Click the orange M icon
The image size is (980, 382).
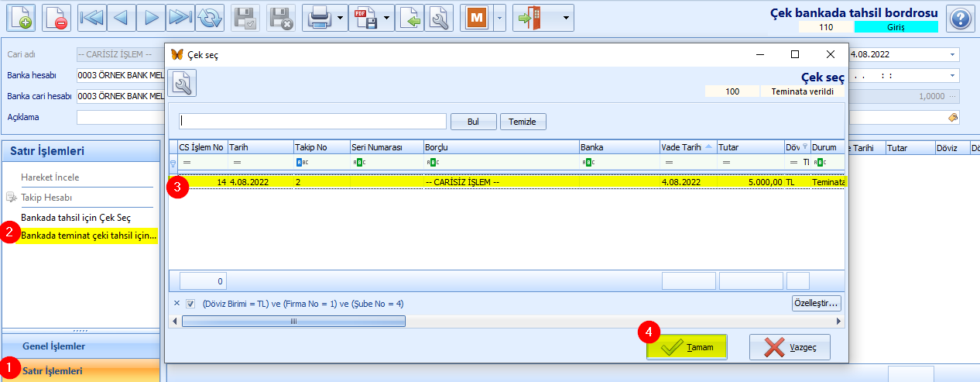475,17
